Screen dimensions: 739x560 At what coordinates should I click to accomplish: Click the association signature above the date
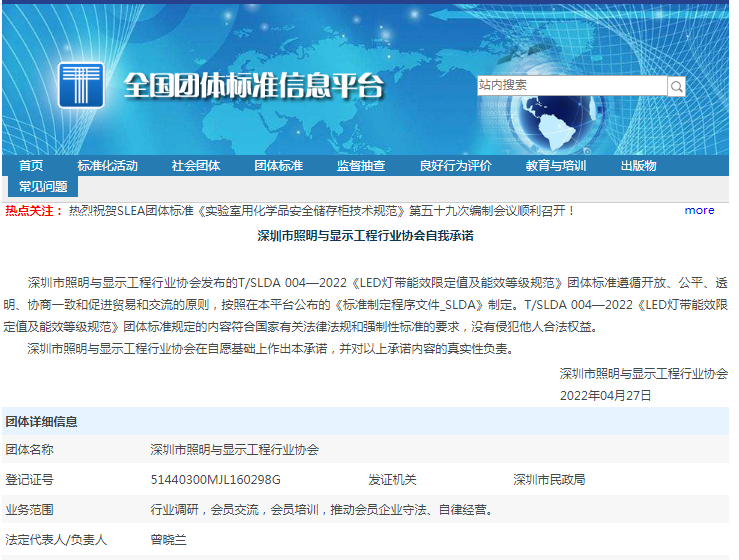pyautogui.click(x=644, y=374)
